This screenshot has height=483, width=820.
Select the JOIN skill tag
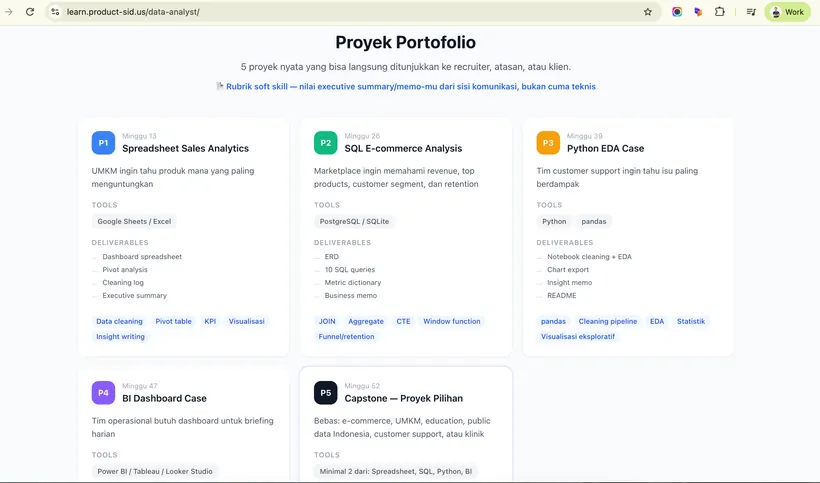(x=327, y=321)
